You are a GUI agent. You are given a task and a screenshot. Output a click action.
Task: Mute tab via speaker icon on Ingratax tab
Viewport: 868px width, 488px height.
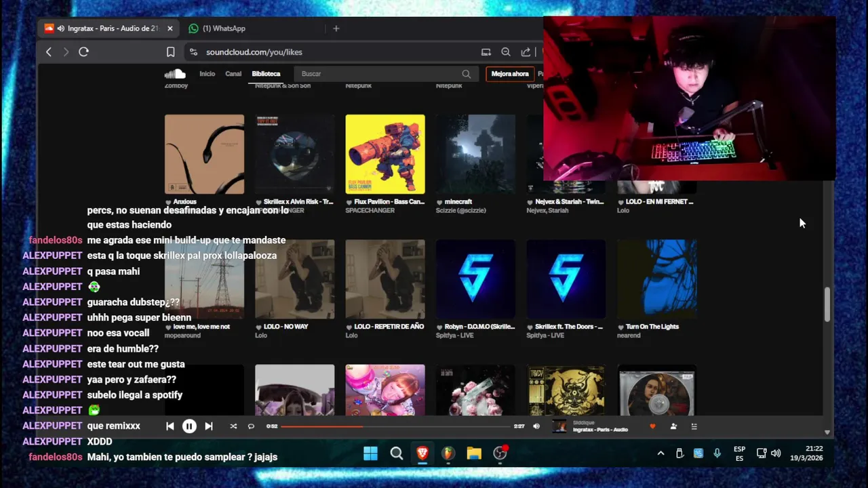point(61,28)
